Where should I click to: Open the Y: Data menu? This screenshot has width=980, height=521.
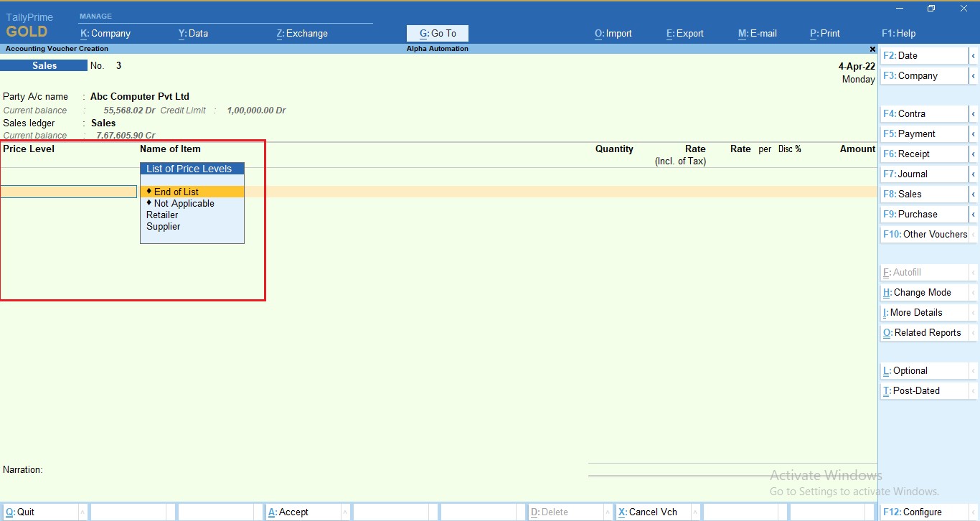pyautogui.click(x=193, y=33)
